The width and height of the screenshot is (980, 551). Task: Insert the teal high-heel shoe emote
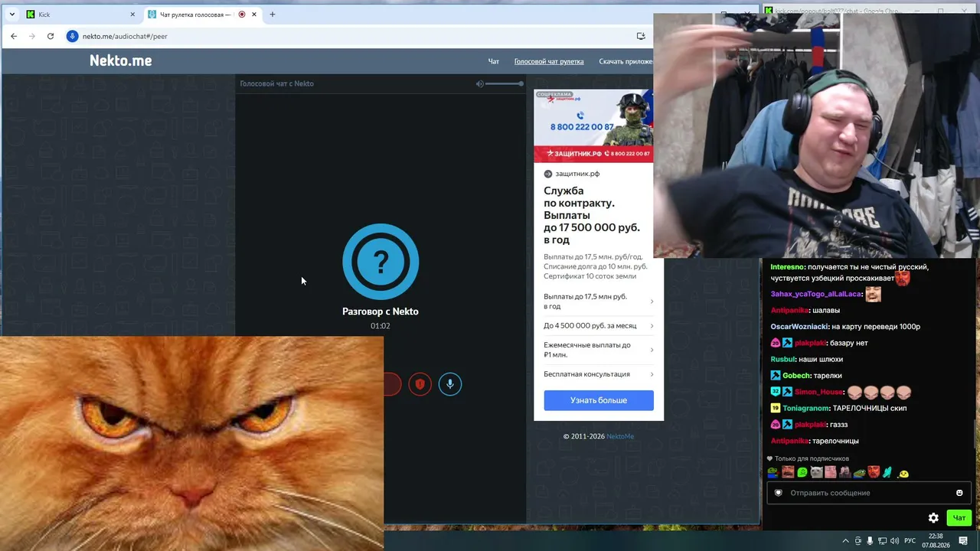point(887,472)
